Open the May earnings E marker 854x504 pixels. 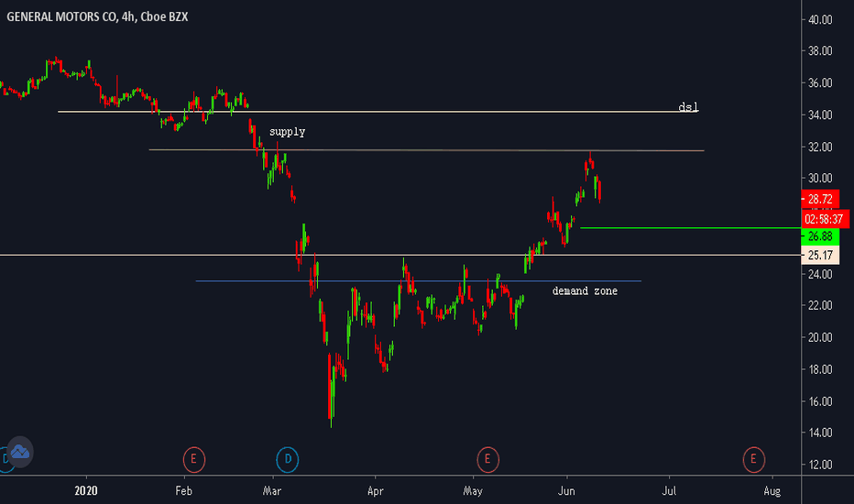point(487,459)
